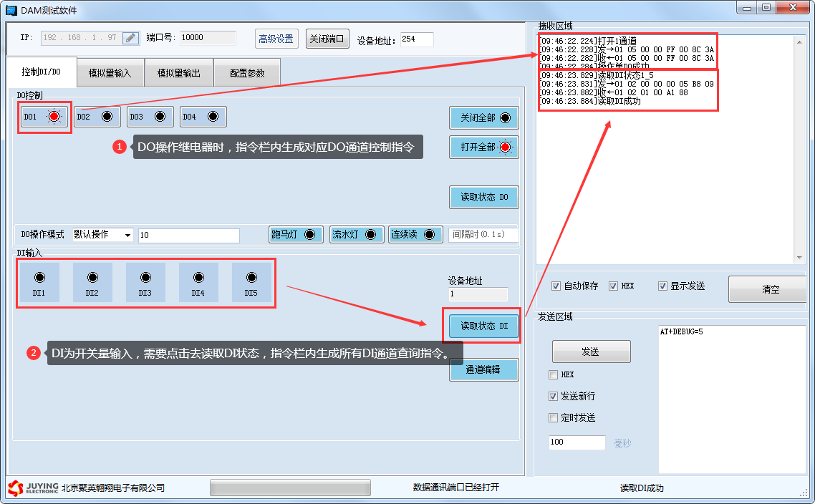Click the progress bar in status bar
The image size is (815, 504).
pos(290,488)
